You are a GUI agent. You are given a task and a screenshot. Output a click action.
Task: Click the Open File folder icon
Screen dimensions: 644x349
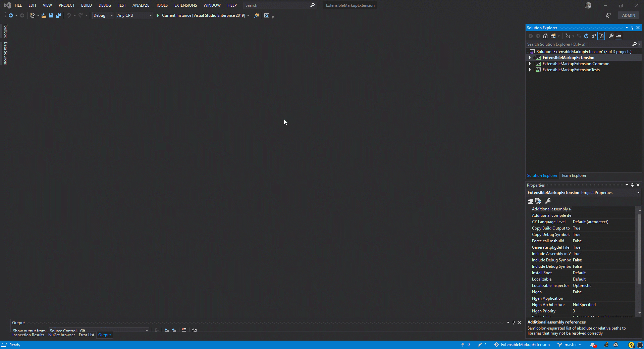click(44, 15)
